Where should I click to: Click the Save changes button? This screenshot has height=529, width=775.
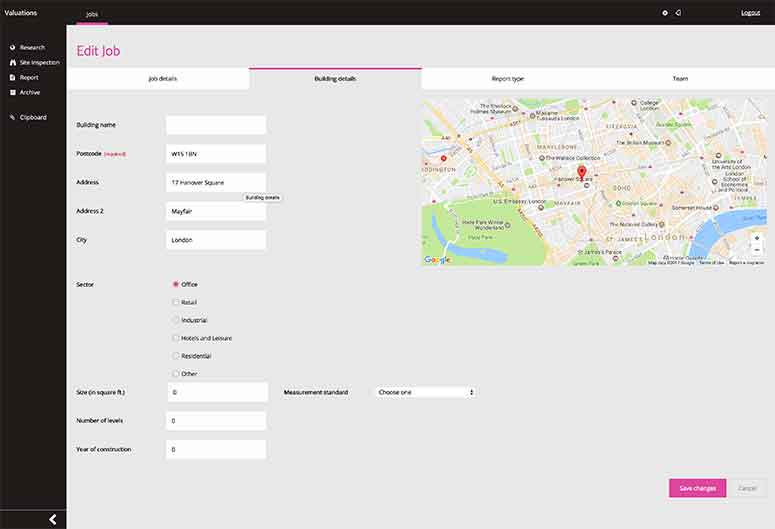697,488
